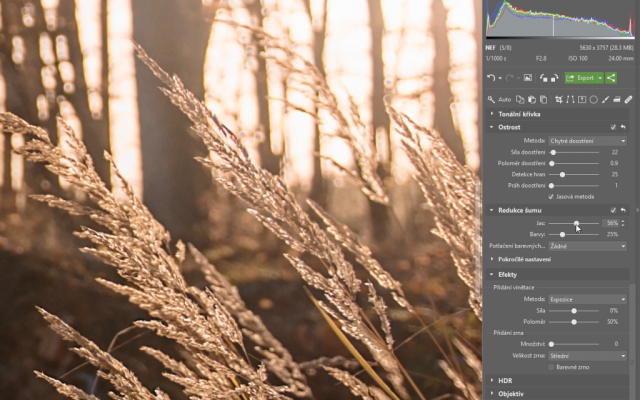Toggle the Ostrost section checkbox
This screenshot has width=640, height=400.
pyautogui.click(x=613, y=127)
